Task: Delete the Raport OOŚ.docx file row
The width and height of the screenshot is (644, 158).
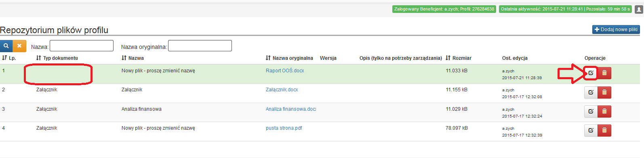Action: 604,73
